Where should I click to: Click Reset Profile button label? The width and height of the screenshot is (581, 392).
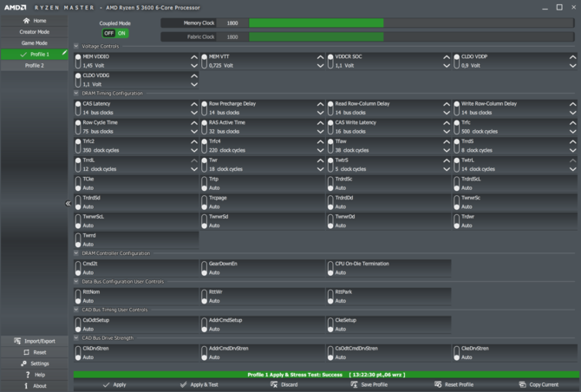(x=459, y=384)
